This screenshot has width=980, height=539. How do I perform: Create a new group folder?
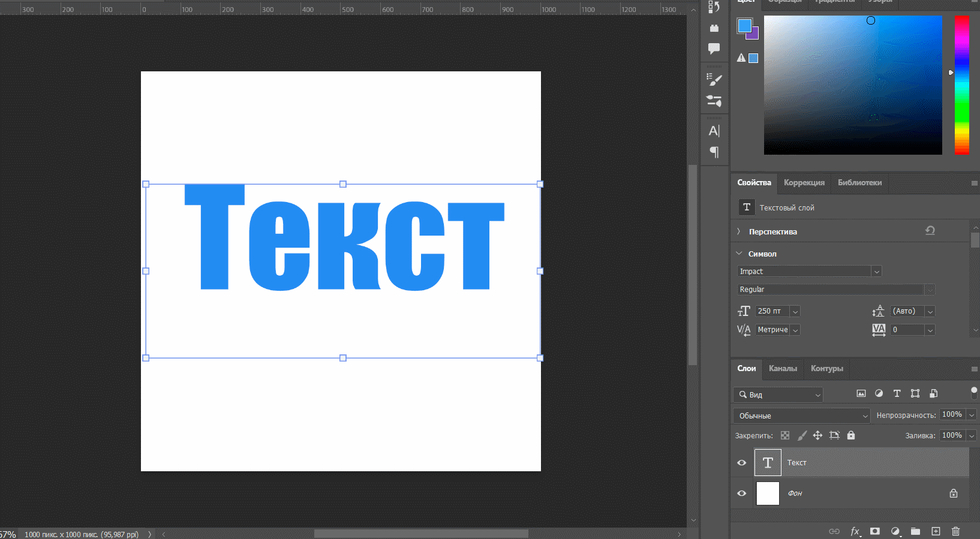915,531
